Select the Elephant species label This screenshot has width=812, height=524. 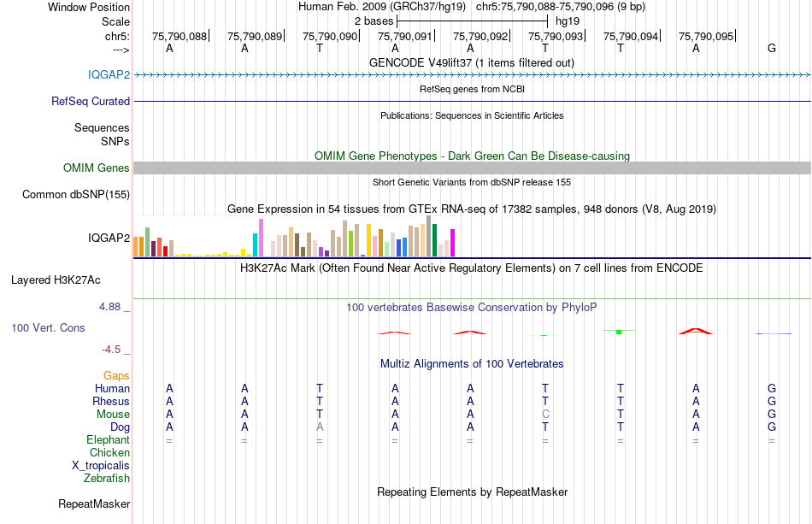click(x=108, y=439)
